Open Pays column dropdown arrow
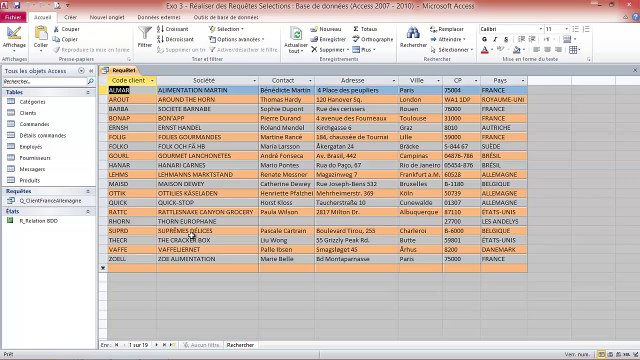 coord(523,80)
